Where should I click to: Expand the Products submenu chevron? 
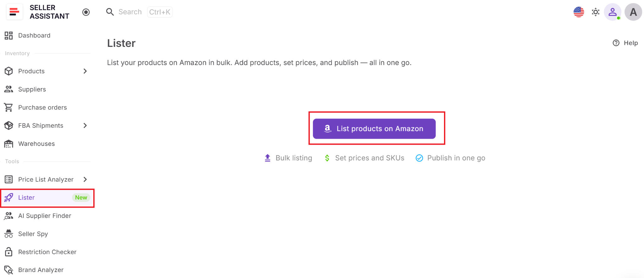click(x=85, y=71)
